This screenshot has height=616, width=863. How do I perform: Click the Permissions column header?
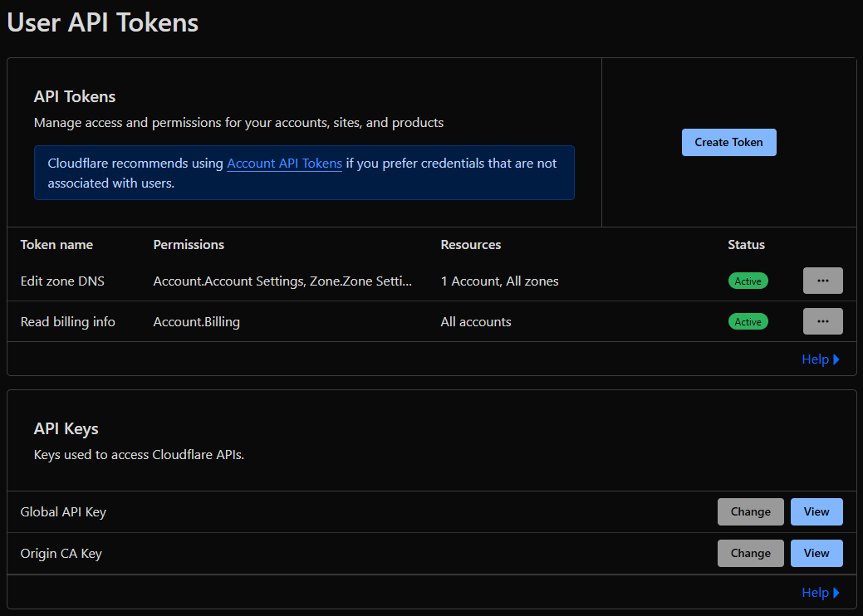tap(189, 245)
